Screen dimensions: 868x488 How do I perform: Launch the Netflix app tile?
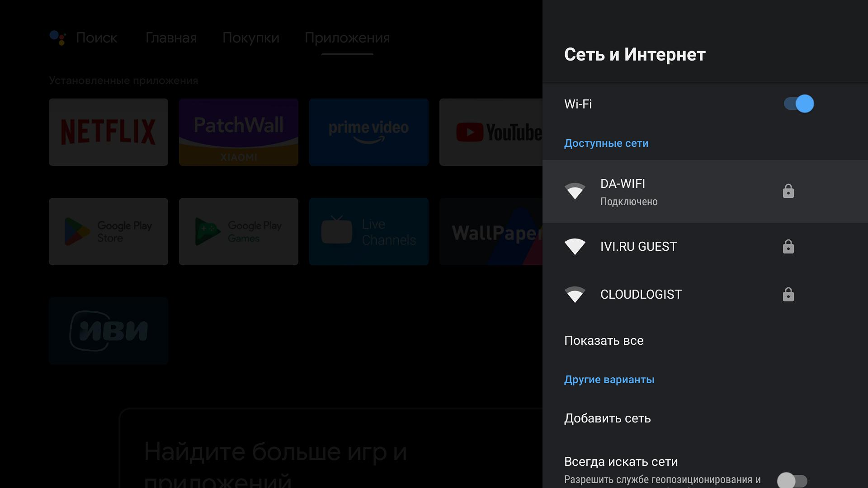(108, 132)
